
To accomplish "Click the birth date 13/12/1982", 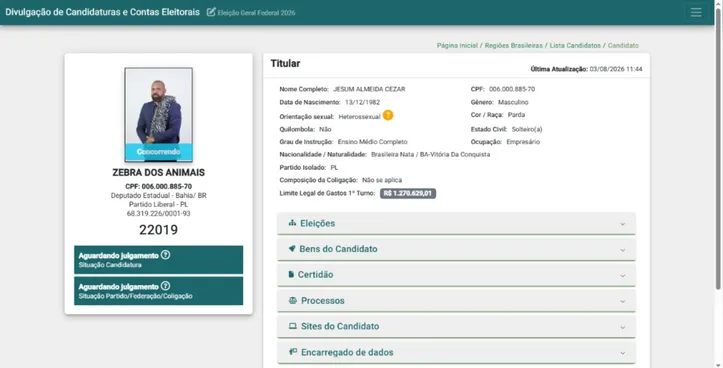I will click(x=362, y=102).
